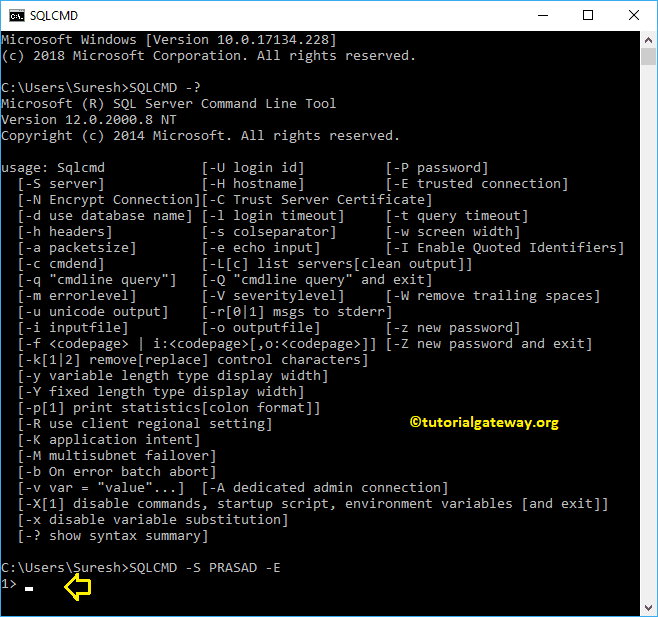
Task: Click '[-L[c] list servers[clean output]]' text
Action: pyautogui.click(x=337, y=264)
